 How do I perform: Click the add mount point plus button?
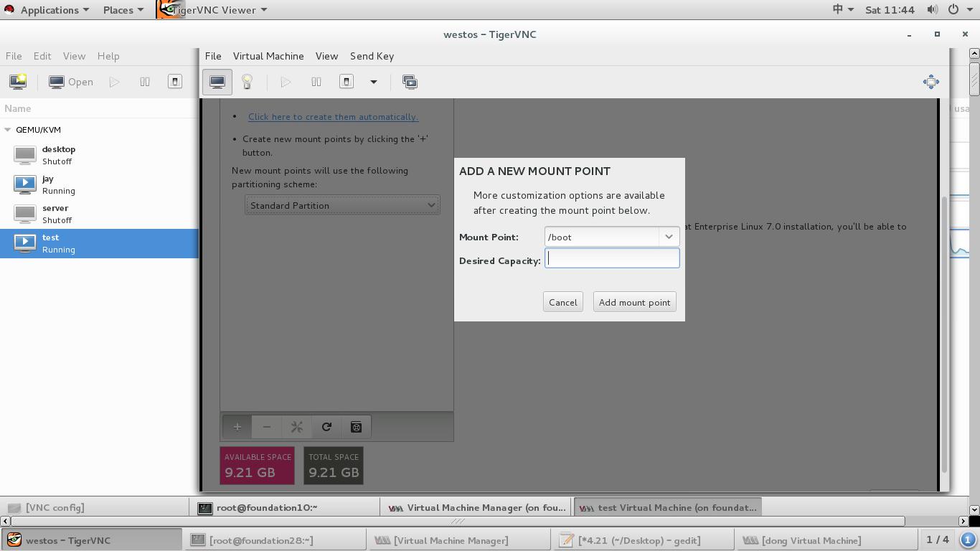click(237, 427)
